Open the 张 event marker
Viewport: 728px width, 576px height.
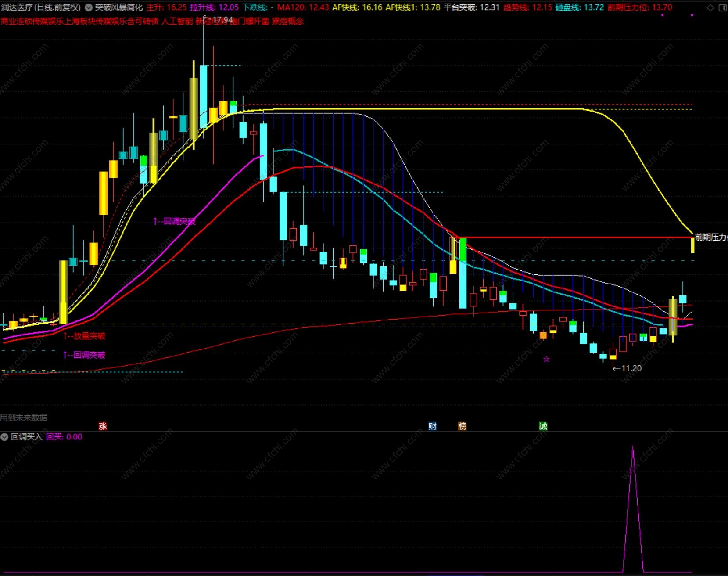103,426
